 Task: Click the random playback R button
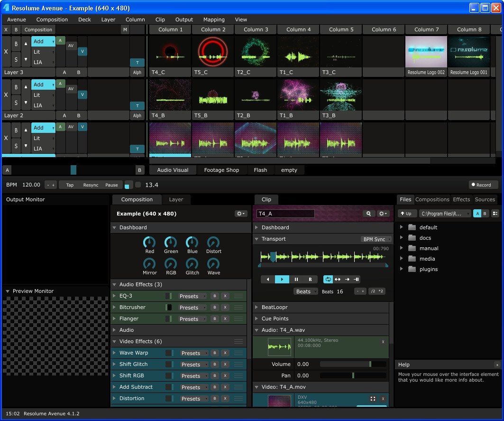310,280
